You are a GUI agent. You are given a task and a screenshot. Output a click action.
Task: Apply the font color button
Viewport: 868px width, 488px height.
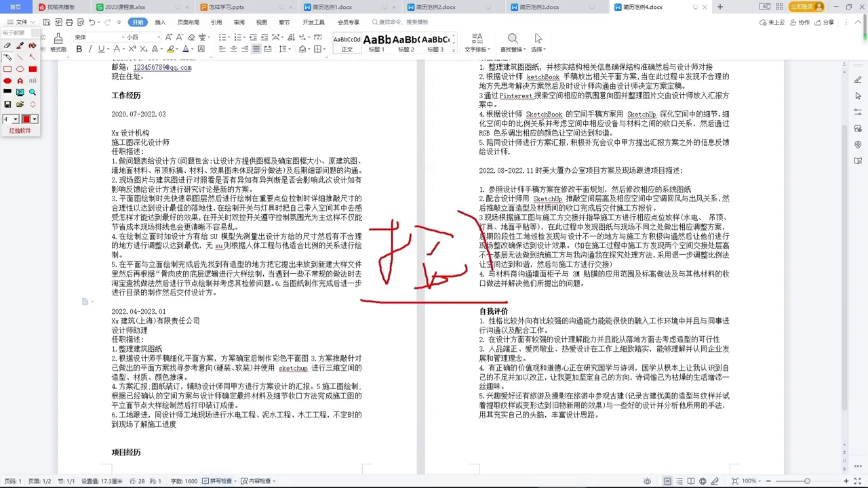click(x=186, y=49)
